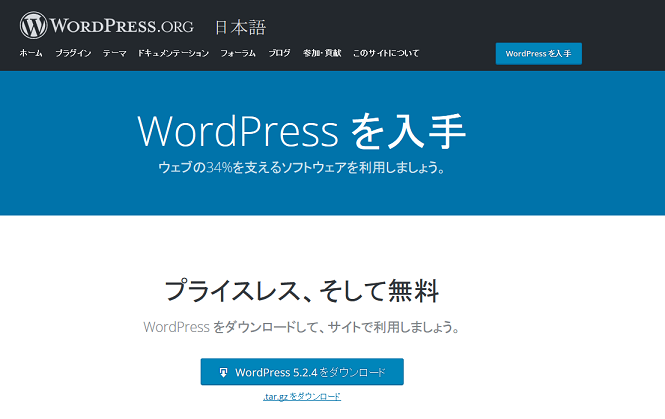Click the header WordPress を入手 button
This screenshot has width=665, height=419.
pos(539,53)
